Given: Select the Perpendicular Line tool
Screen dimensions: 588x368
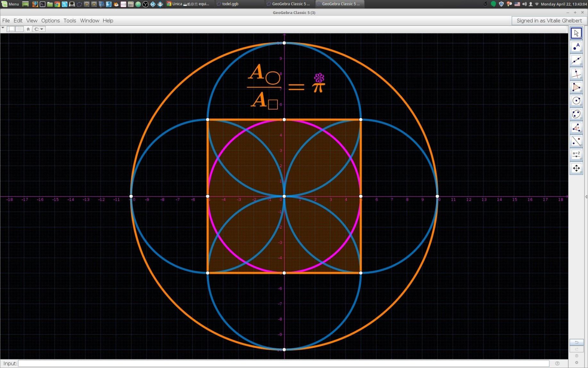Looking at the screenshot, I should click(x=576, y=74).
